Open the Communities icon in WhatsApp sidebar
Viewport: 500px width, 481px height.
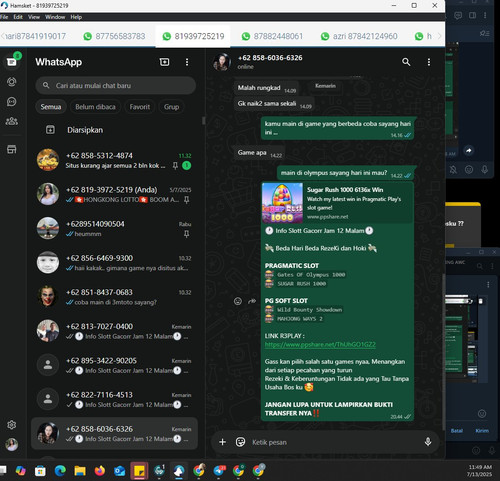(x=12, y=121)
